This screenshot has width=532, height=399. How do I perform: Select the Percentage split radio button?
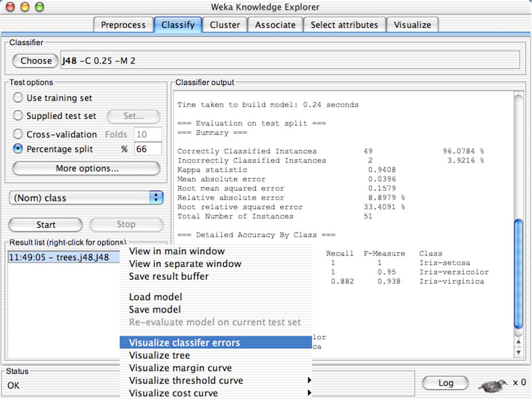(x=18, y=149)
